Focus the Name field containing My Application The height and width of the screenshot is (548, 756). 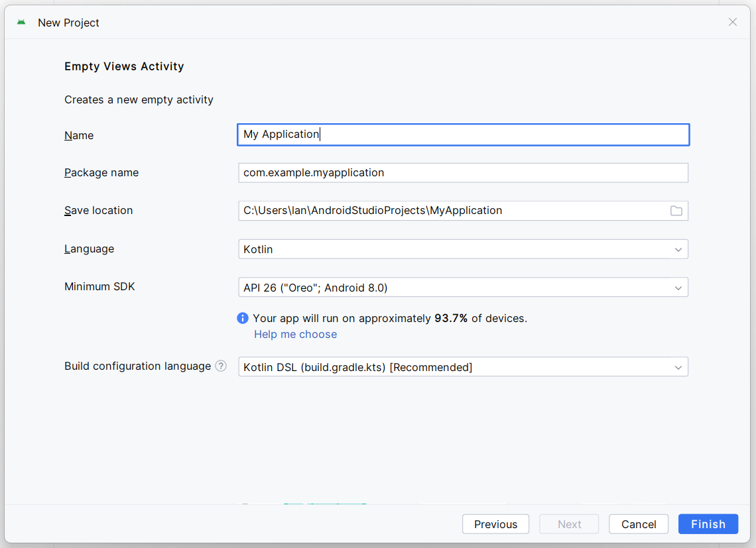click(463, 135)
